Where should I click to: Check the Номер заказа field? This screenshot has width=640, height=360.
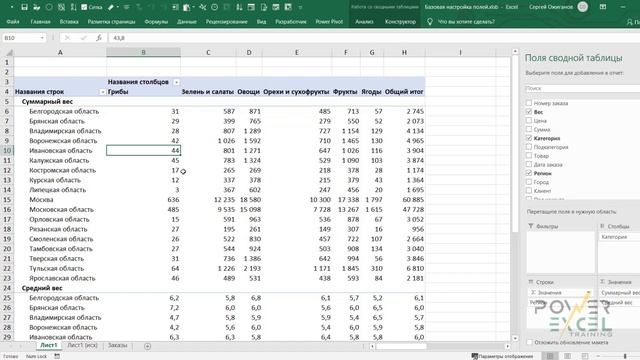pos(529,103)
